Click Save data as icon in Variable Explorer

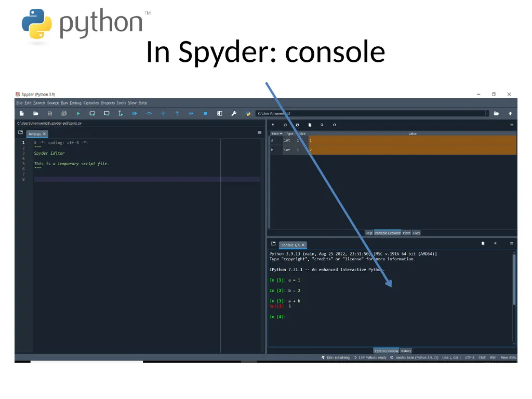(297, 125)
